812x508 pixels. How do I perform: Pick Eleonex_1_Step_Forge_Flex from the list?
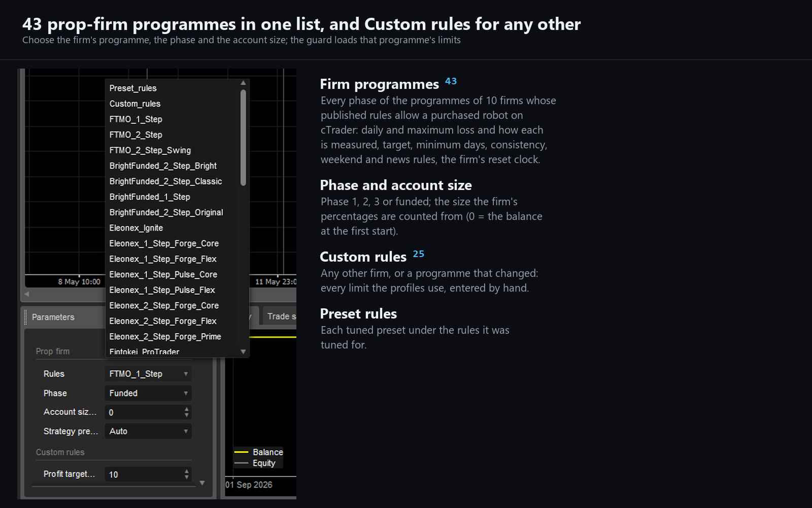coord(173,259)
